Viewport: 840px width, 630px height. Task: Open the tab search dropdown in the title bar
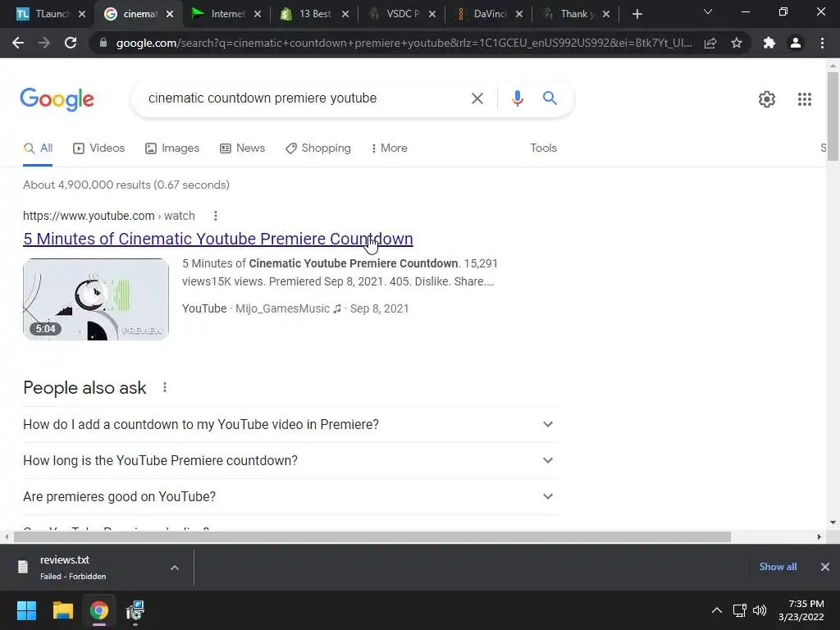click(x=708, y=11)
